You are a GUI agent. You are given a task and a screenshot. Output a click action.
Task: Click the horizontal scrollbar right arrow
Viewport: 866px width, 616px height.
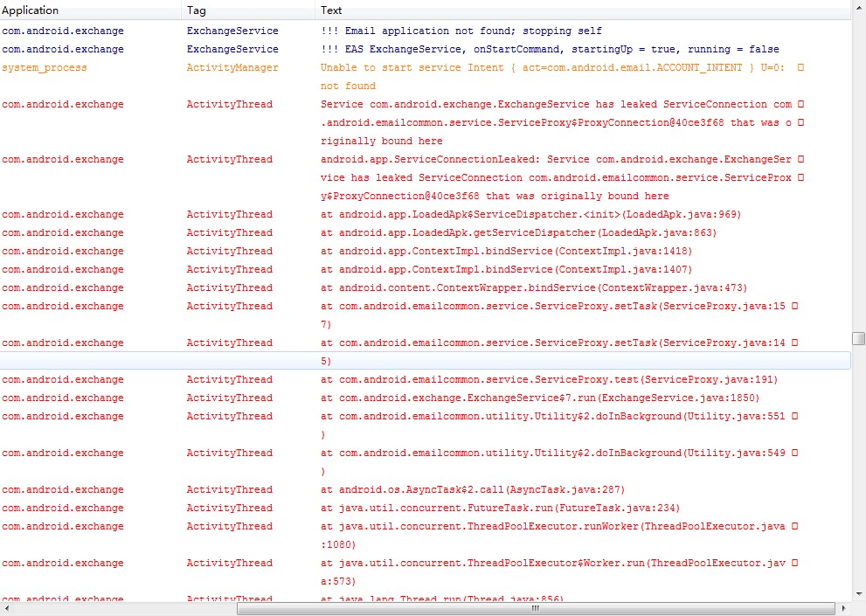click(844, 609)
